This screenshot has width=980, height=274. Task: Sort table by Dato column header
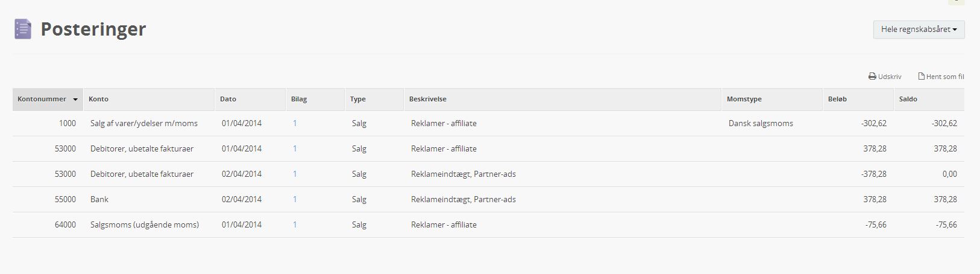(x=228, y=99)
